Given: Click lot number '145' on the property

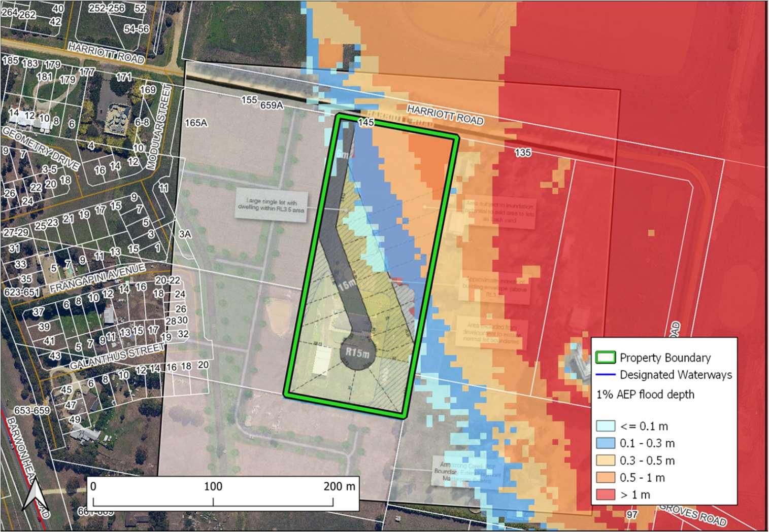Looking at the screenshot, I should 365,122.
